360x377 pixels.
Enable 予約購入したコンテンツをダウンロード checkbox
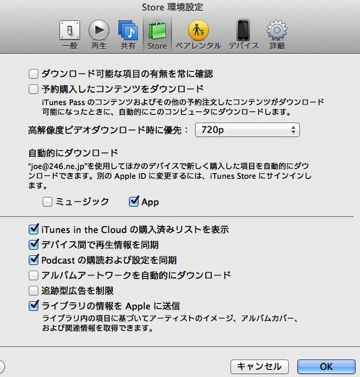point(33,89)
